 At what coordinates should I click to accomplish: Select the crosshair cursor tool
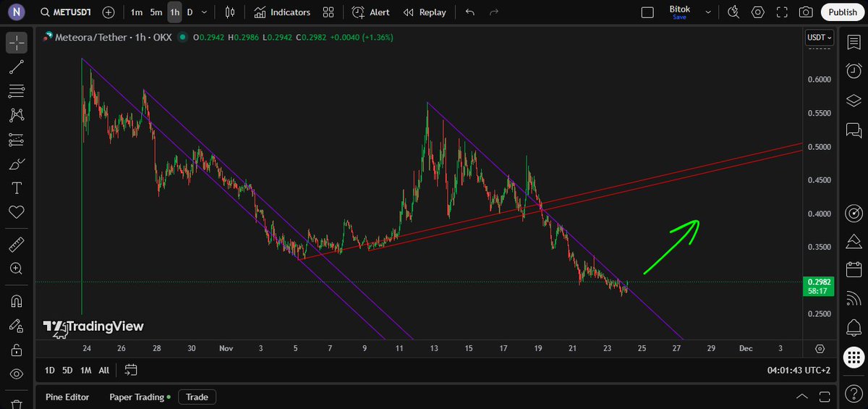pos(17,43)
